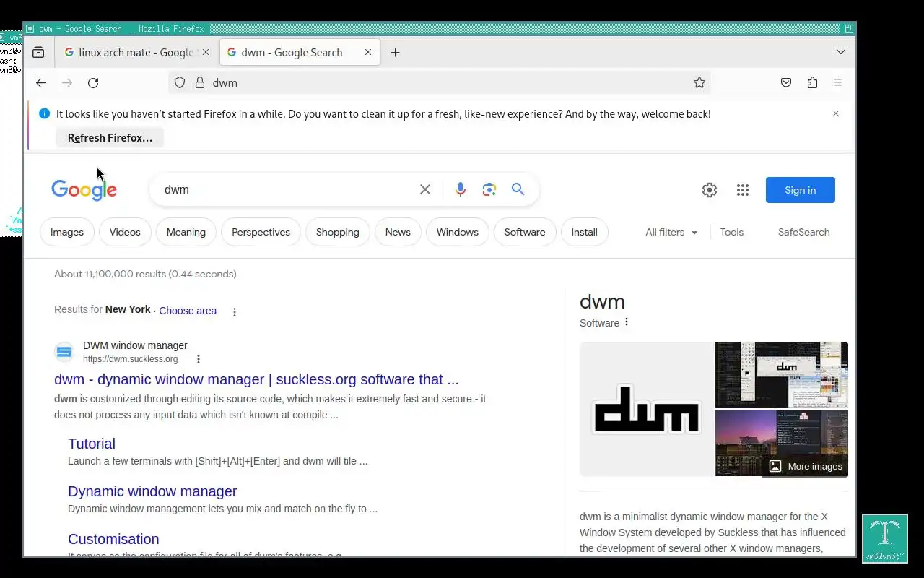Clear the Google search box text
The width and height of the screenshot is (924, 578).
pos(425,189)
